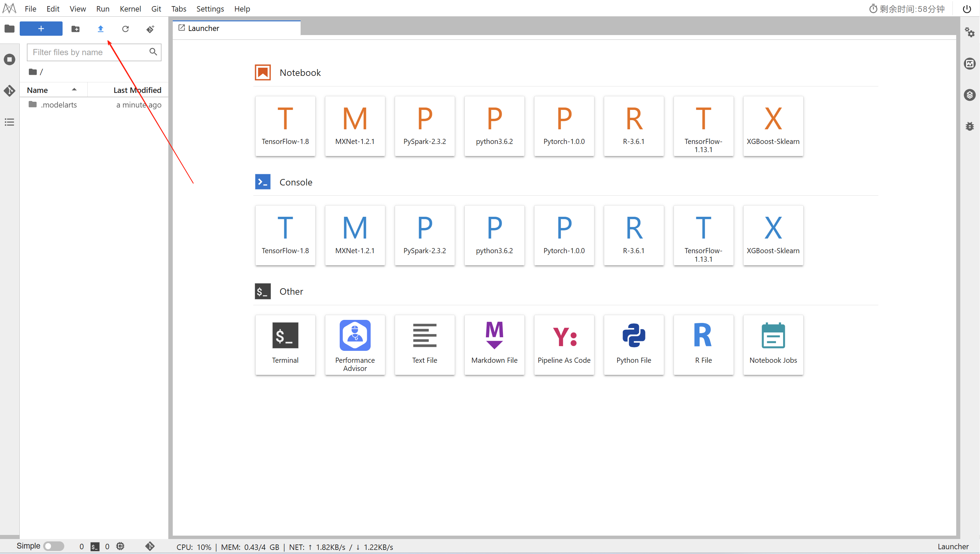Create a Pytorch-1.0.0 notebook
980x554 pixels.
[564, 126]
